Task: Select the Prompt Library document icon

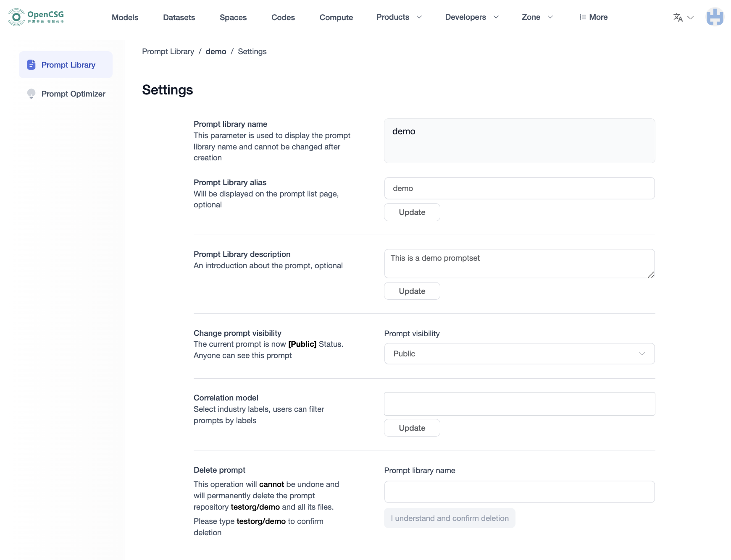Action: coord(31,64)
